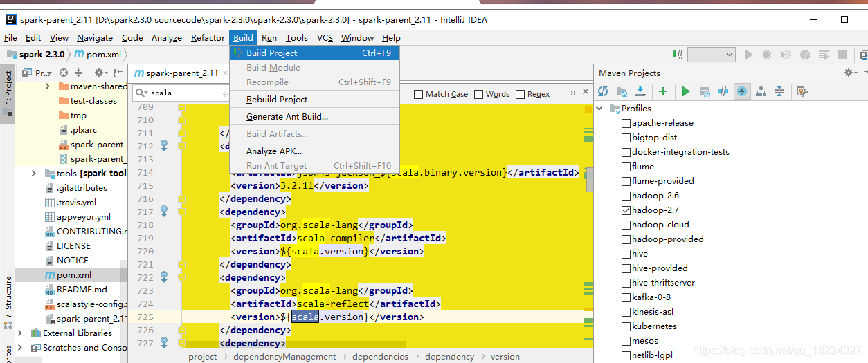Screen dimensions: 868x363
Task: Click gutter marker on line 717
Action: tap(164, 211)
